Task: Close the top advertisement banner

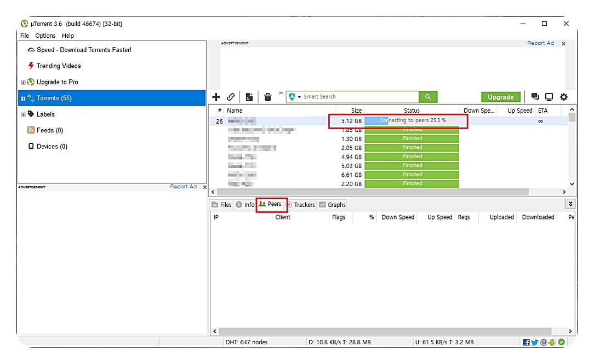Action: 563,43
